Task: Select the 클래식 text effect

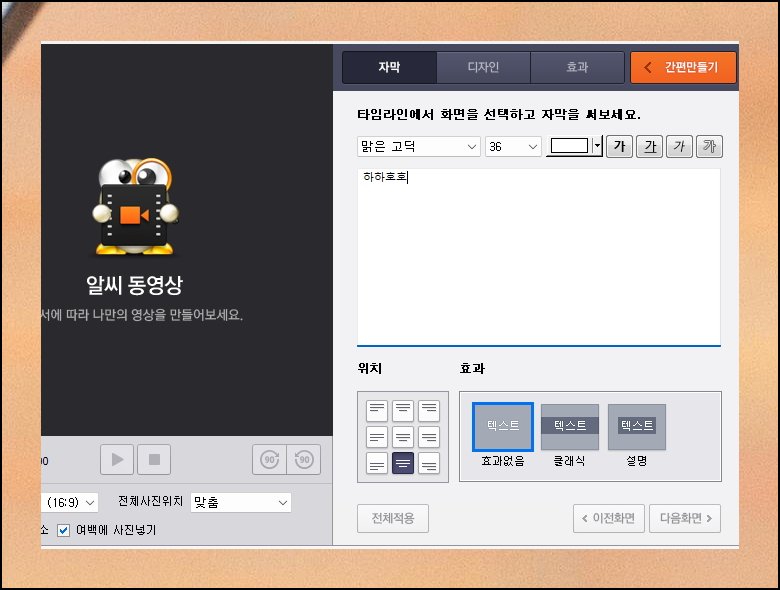Action: 570,427
